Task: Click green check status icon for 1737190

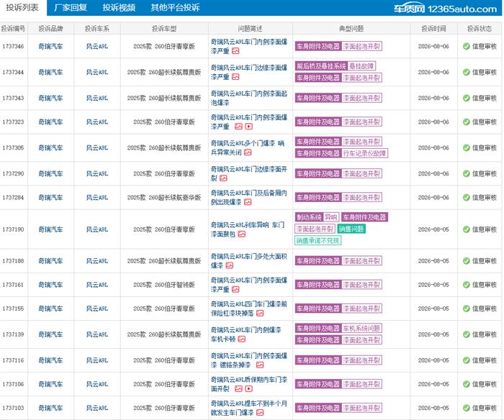Action: [467, 229]
